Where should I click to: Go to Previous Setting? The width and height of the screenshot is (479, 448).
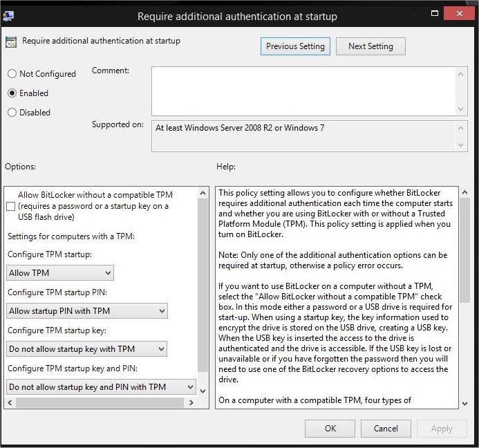295,46
